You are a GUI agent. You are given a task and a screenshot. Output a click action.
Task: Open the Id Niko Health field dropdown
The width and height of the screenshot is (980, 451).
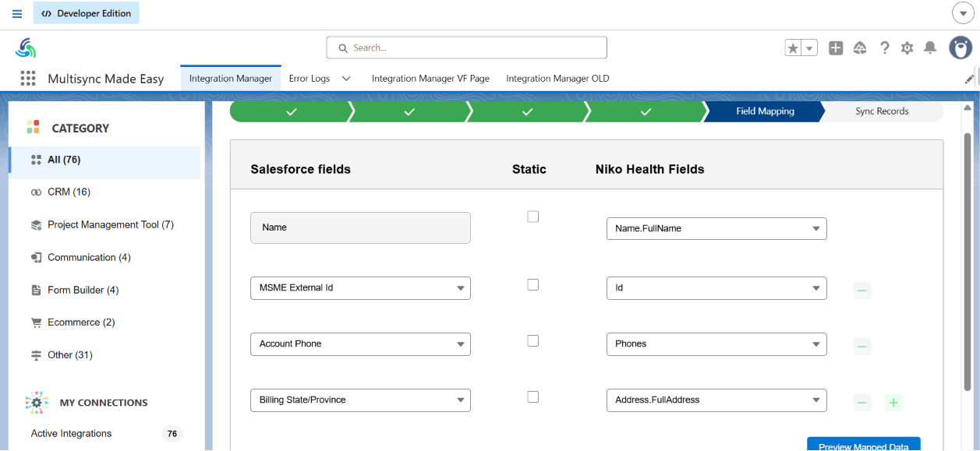tap(716, 287)
